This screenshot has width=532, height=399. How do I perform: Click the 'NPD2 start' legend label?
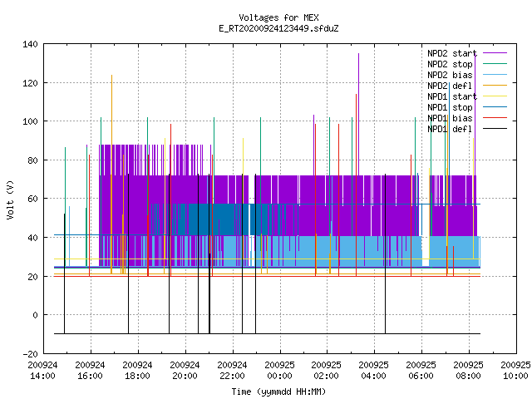click(452, 53)
